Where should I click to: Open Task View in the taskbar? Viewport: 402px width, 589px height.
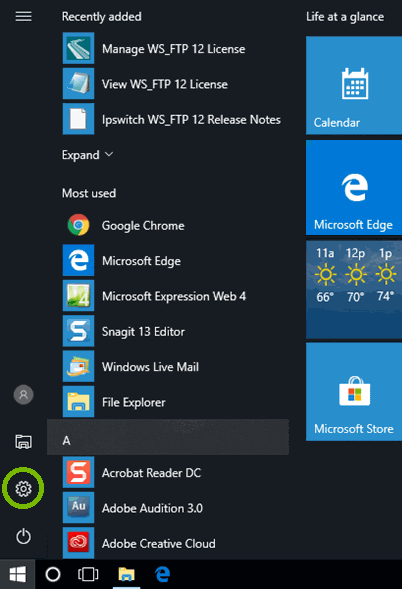tap(88, 574)
